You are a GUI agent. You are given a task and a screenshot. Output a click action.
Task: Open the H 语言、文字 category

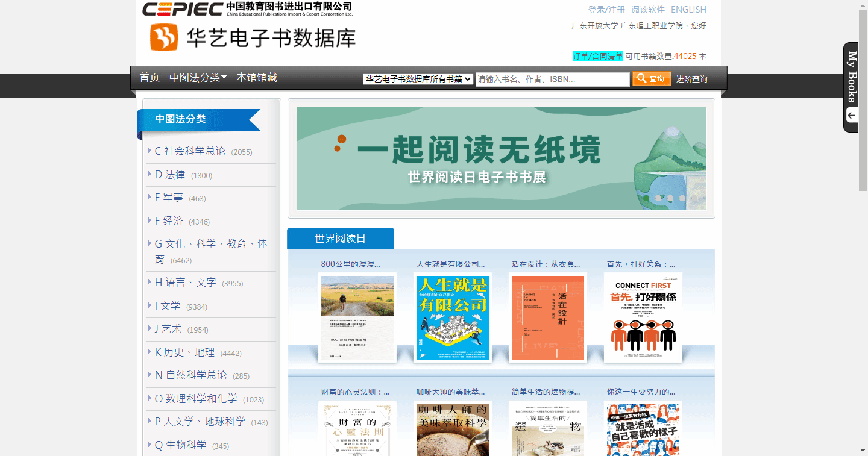pos(185,283)
